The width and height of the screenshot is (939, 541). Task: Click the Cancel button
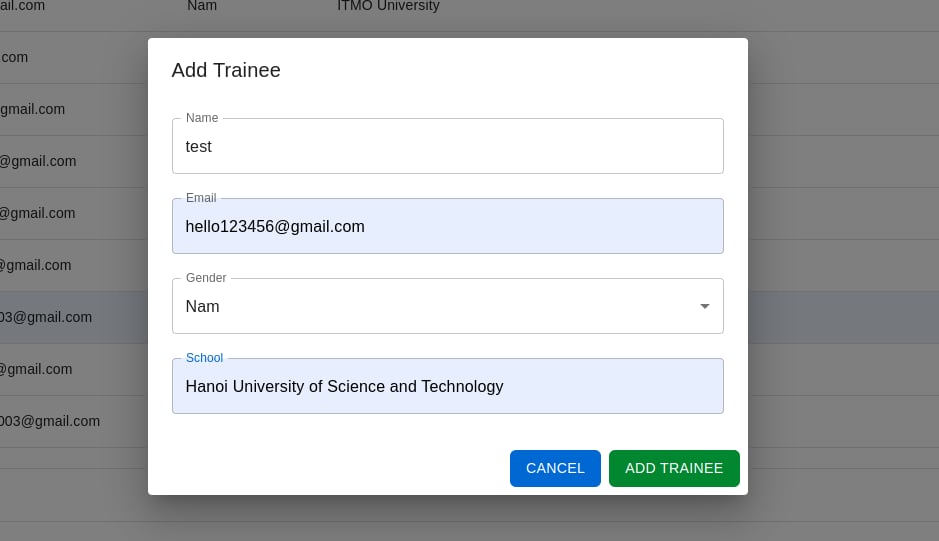coord(555,469)
